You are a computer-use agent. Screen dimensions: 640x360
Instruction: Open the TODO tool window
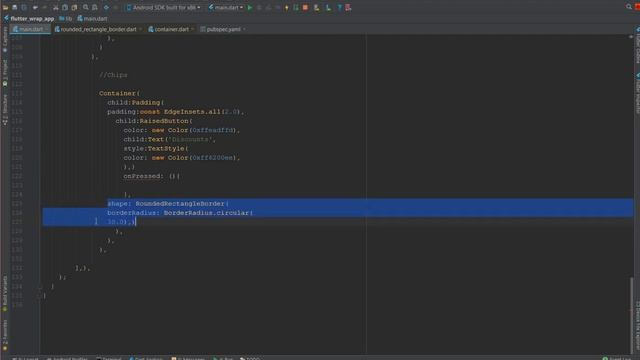click(x=250, y=358)
